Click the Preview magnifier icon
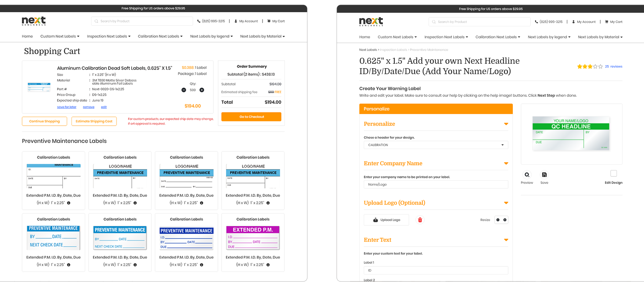The width and height of the screenshot is (644, 286). coord(527,175)
